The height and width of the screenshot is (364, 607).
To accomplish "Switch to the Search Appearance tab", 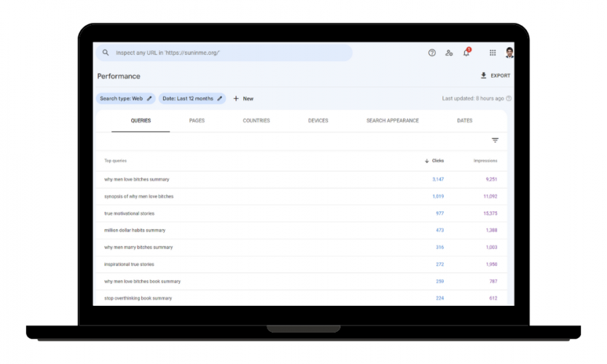I will 393,121.
